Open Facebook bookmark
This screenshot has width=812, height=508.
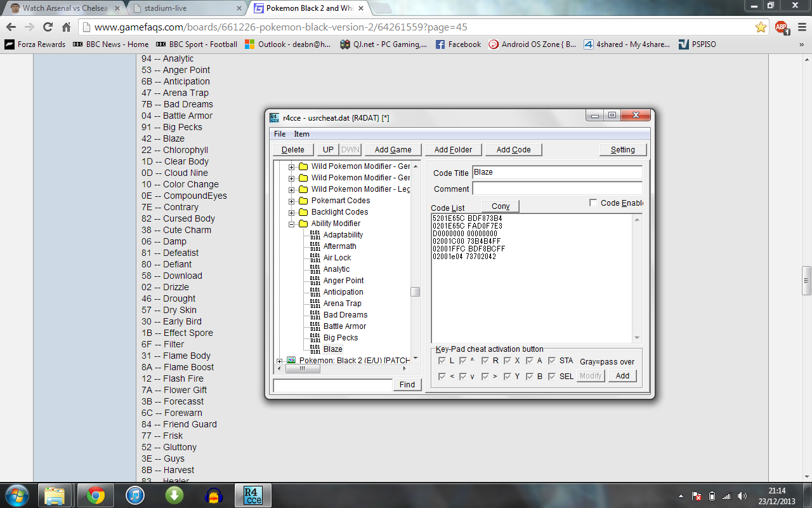tap(458, 44)
